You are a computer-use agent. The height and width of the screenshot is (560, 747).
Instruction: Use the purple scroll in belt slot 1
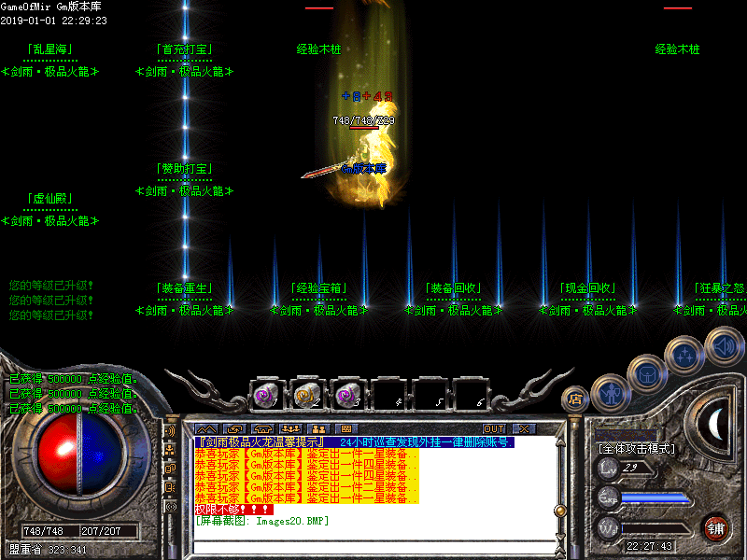[267, 394]
